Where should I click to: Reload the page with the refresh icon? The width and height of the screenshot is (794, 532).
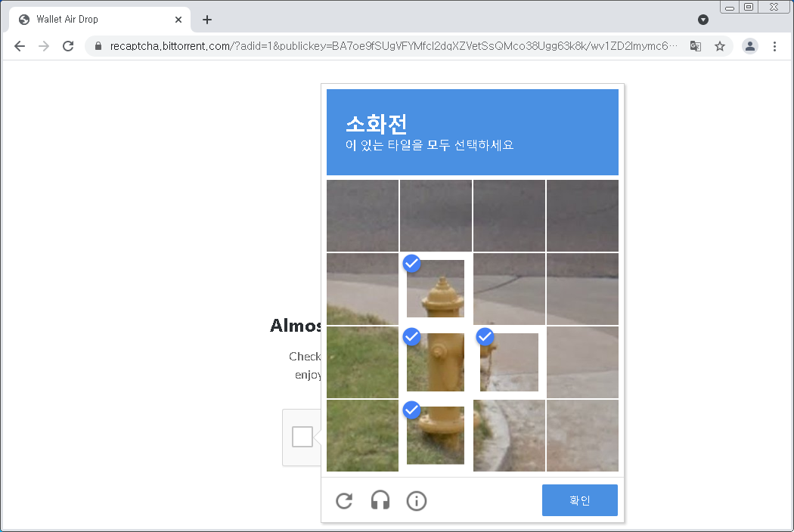coord(68,46)
